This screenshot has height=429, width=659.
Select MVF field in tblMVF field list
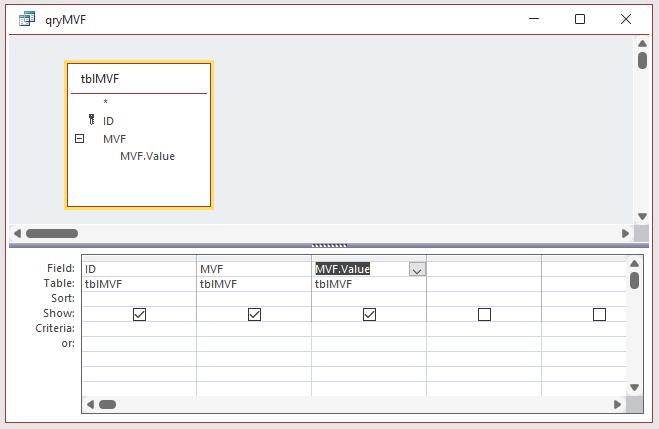coord(114,139)
